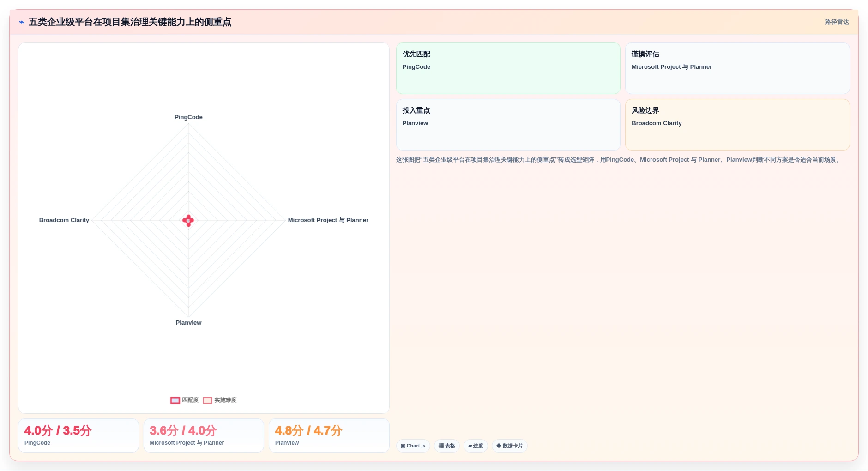
Task: Select the 优先匹配 PingCode card
Action: click(x=508, y=68)
